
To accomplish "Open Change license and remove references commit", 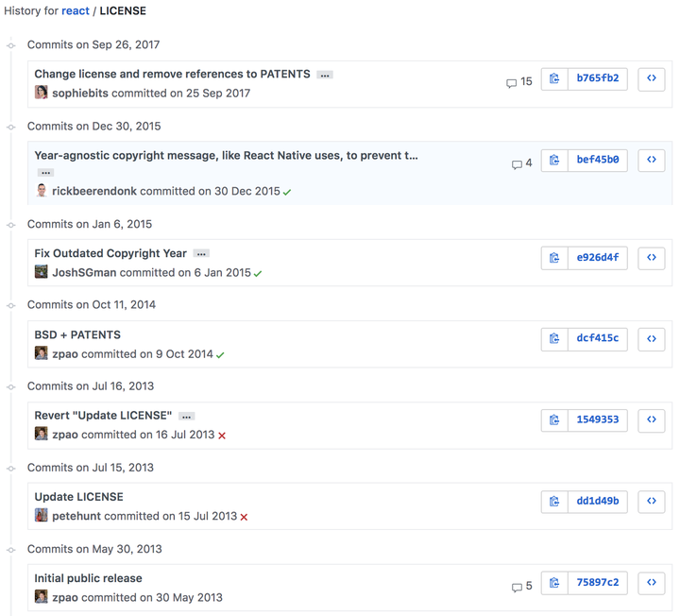I will pyautogui.click(x=172, y=74).
